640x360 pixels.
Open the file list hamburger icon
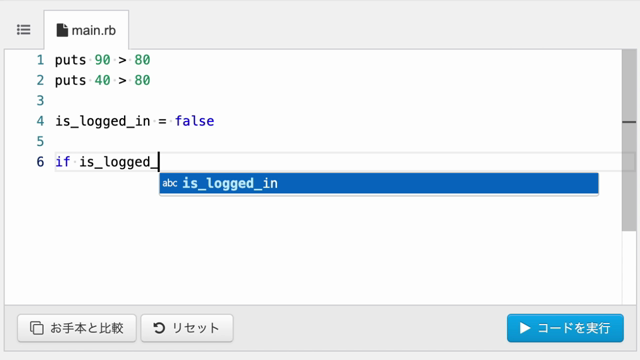tap(24, 30)
